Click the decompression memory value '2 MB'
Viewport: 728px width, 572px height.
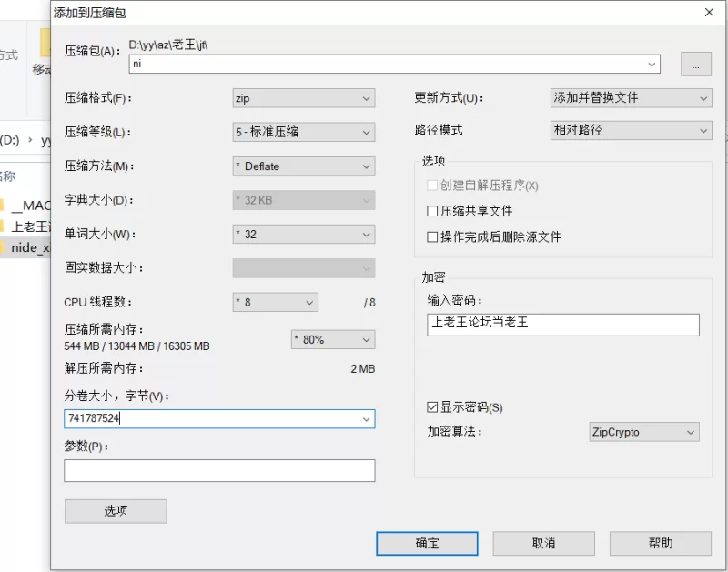coord(362,369)
